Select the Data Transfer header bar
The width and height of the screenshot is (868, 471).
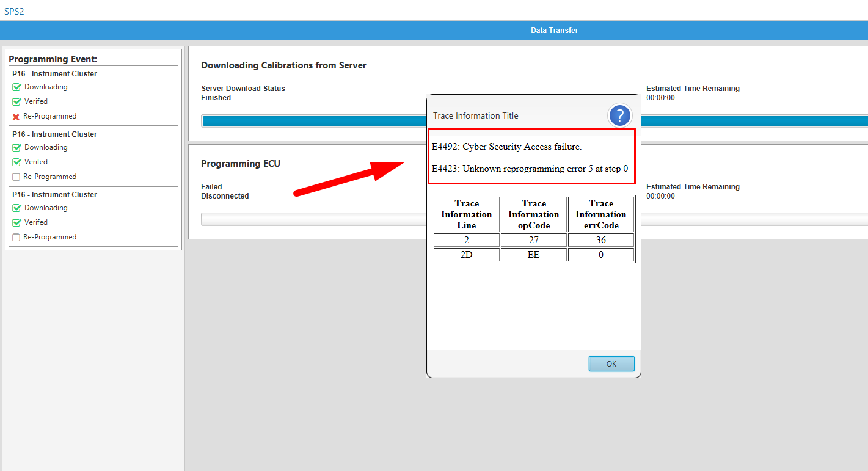(x=434, y=30)
